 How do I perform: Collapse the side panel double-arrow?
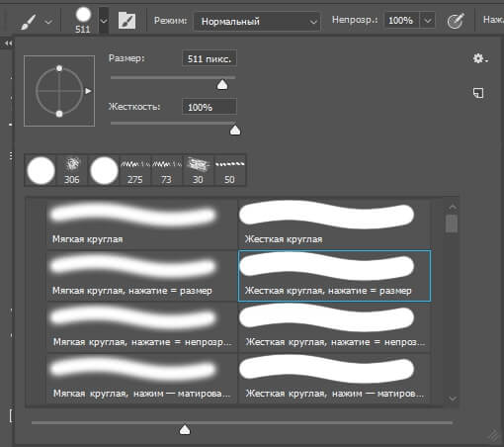pos(8,44)
